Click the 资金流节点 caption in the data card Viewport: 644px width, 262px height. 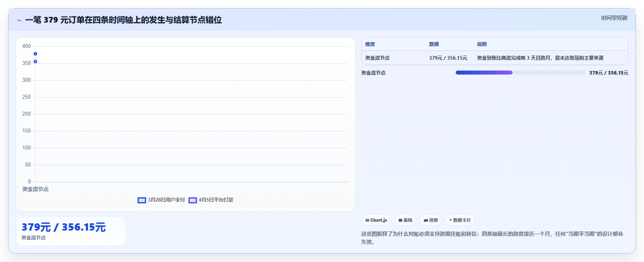pyautogui.click(x=33, y=238)
